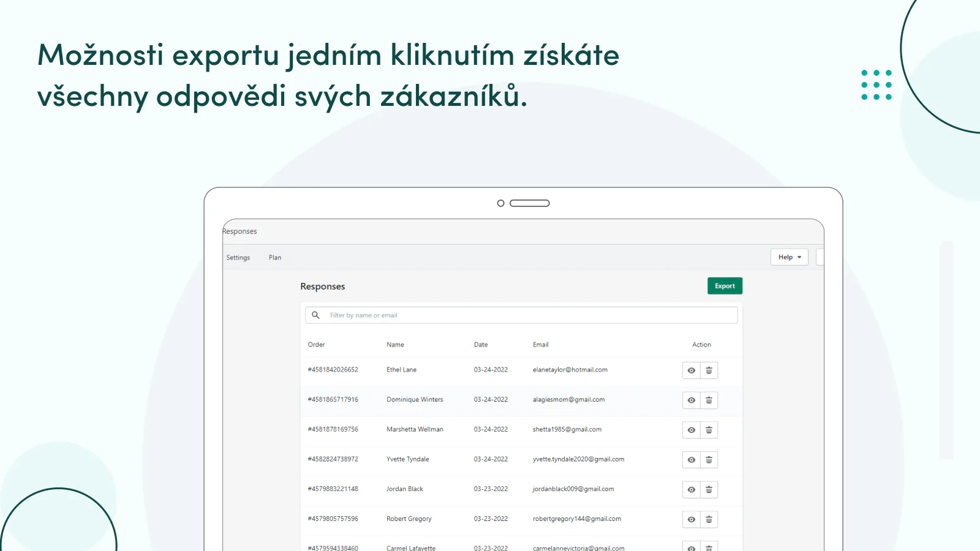Click the Name column header
Screen dimensions: 980x551
tap(396, 345)
